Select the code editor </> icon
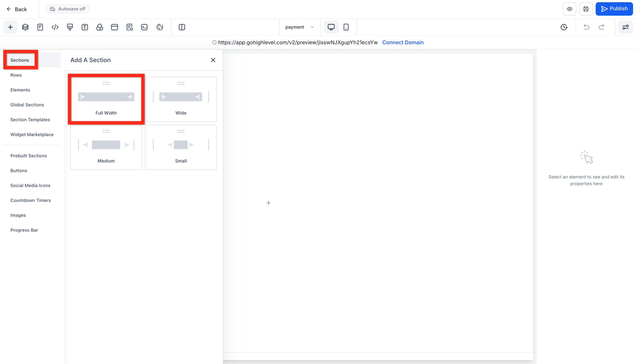Image resolution: width=636 pixels, height=364 pixels. click(x=55, y=27)
